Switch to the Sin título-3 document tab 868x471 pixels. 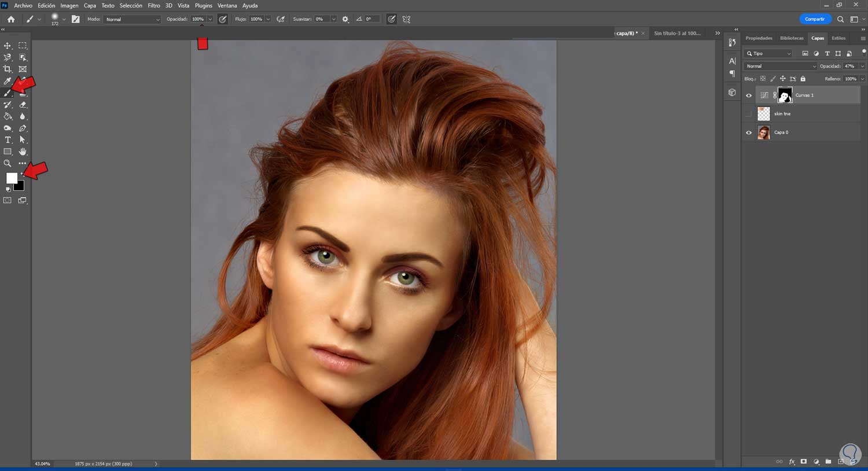point(677,34)
